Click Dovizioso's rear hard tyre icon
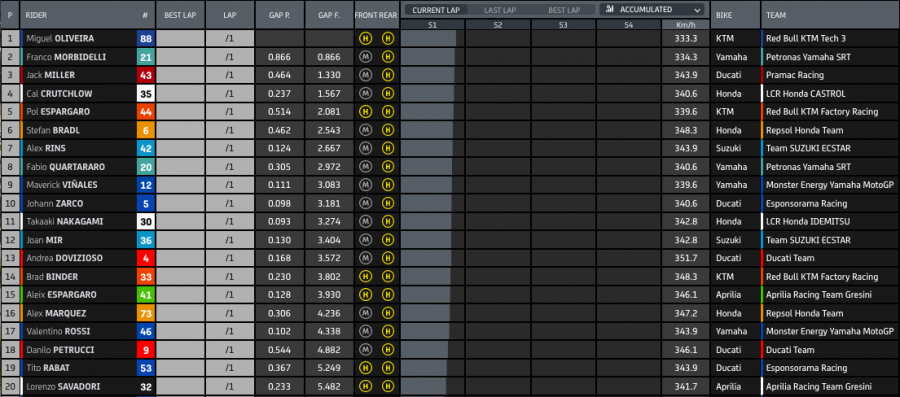The image size is (900, 397). point(387,258)
